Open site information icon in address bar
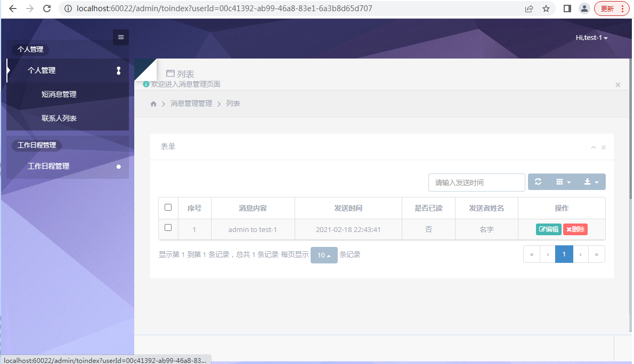The image size is (634, 364). [x=68, y=9]
